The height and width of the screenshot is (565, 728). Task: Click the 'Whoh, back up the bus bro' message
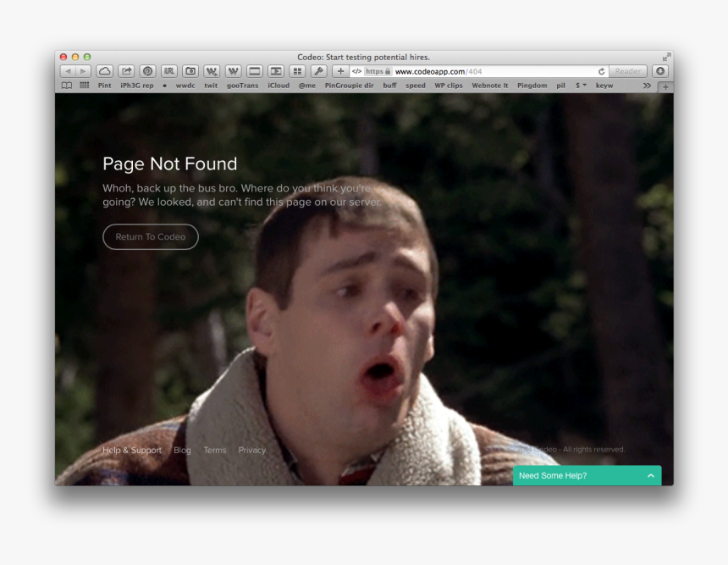pos(242,195)
